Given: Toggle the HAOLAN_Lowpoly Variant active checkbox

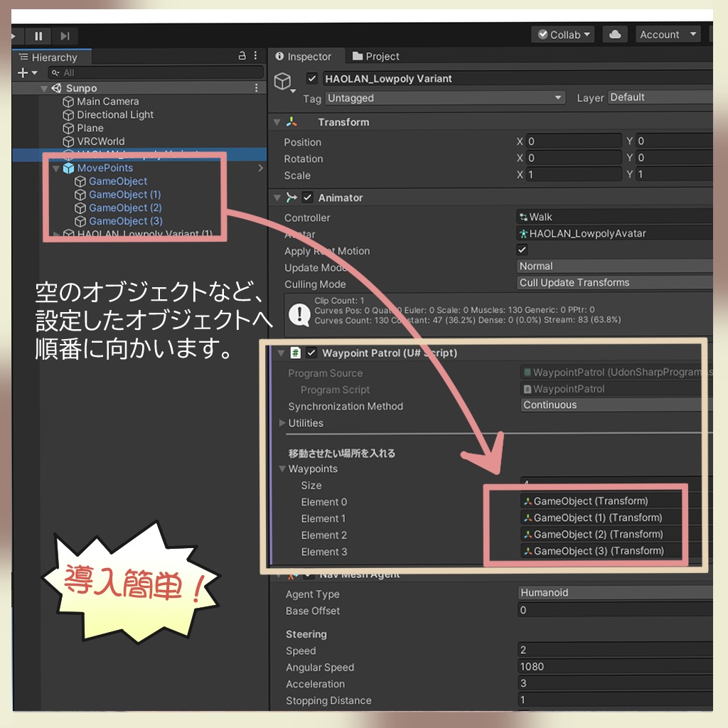Looking at the screenshot, I should pos(312,78).
